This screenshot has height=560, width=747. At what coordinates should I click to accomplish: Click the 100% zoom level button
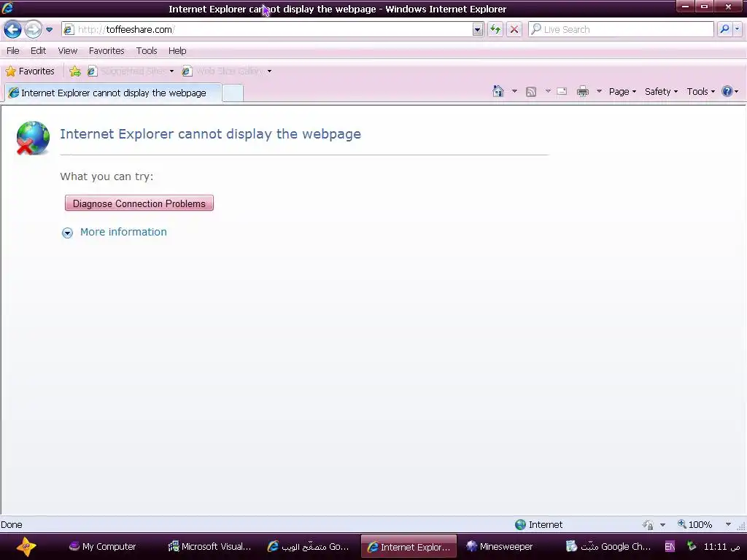point(695,524)
